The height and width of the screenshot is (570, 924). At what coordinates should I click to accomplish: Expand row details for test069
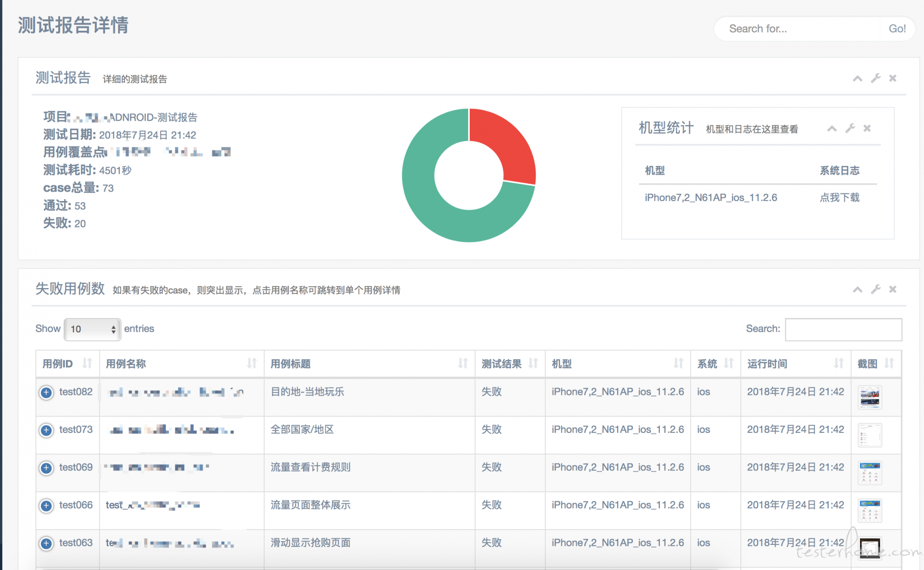(46, 468)
